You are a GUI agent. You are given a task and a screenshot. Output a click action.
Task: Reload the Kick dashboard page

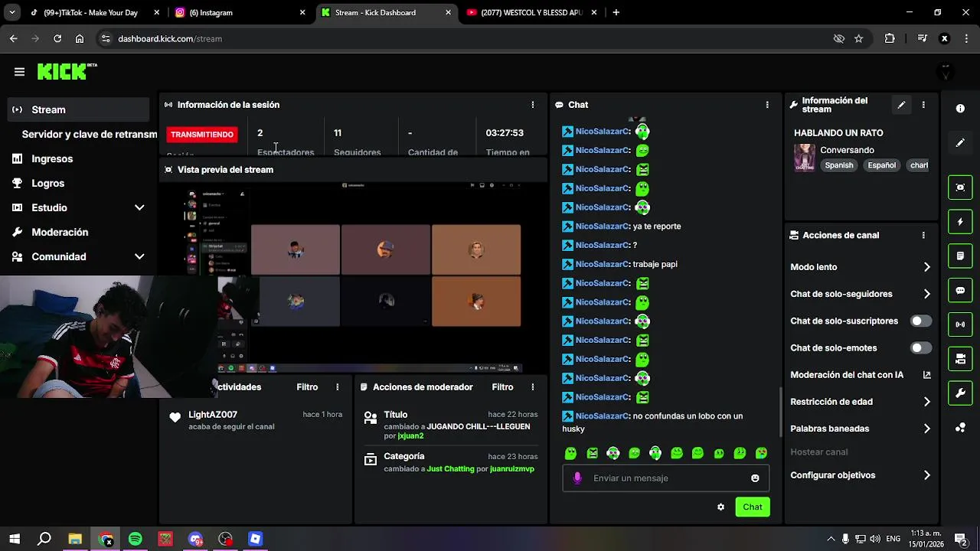pos(57,39)
